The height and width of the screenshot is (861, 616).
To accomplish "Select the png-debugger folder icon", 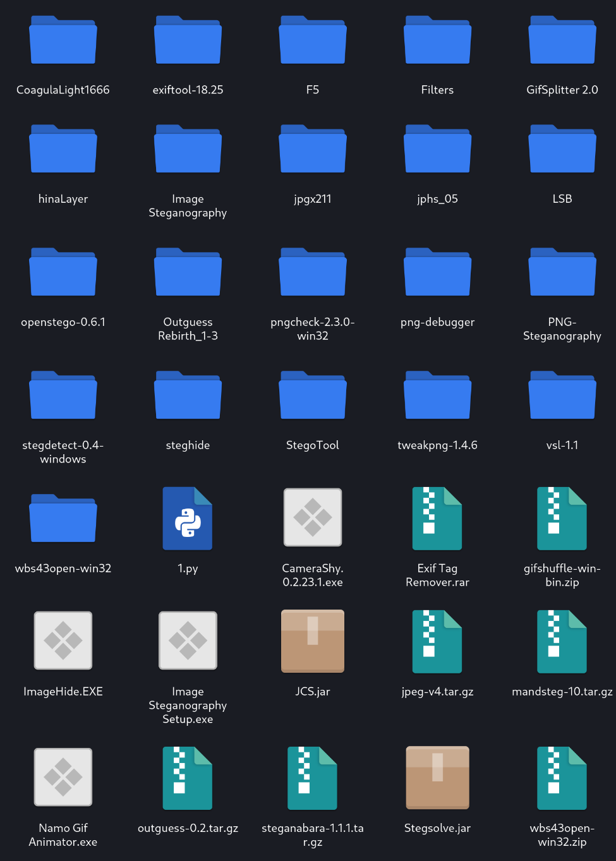I will 437,272.
